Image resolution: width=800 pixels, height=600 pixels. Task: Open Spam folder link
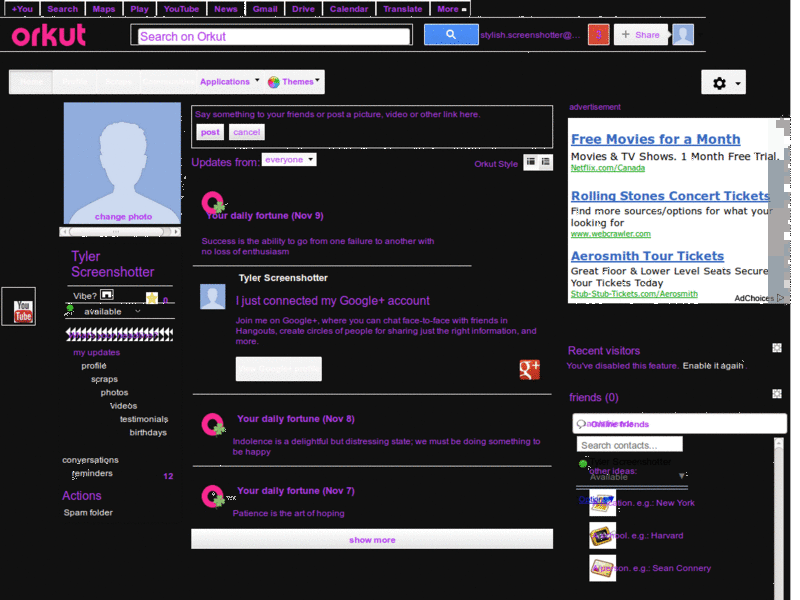88,512
